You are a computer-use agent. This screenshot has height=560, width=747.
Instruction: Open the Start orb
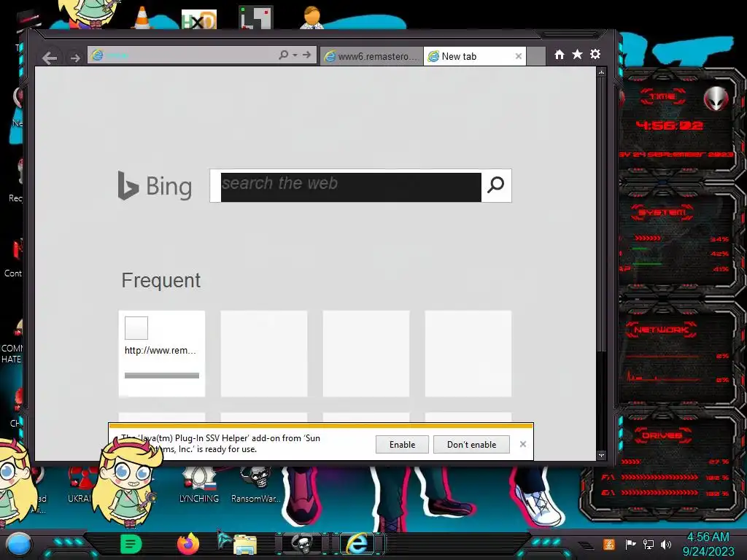[19, 544]
